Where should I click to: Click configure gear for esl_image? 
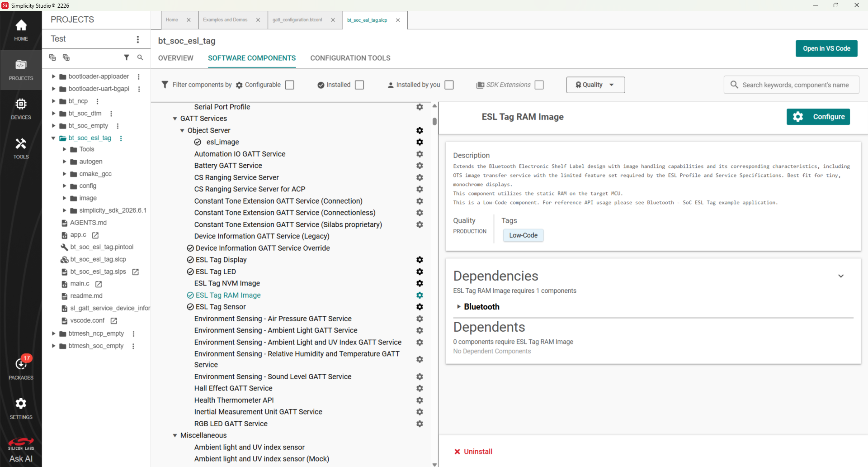[420, 142]
